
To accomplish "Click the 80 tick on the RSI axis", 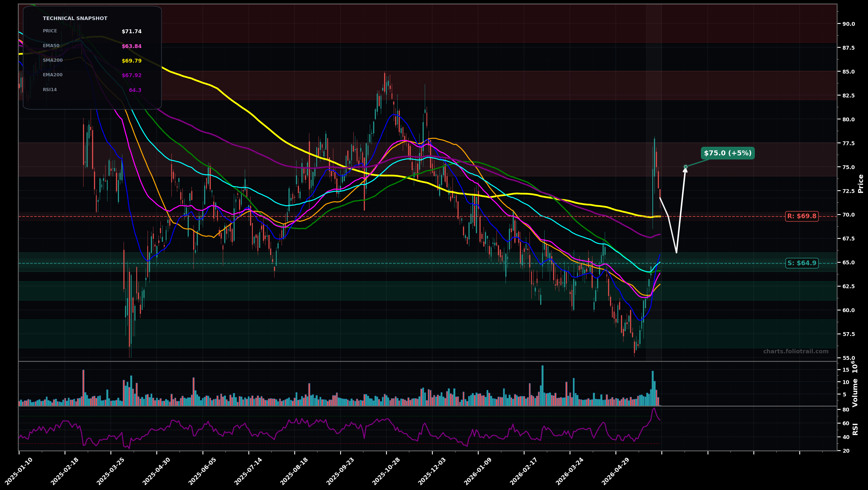I will tap(846, 410).
